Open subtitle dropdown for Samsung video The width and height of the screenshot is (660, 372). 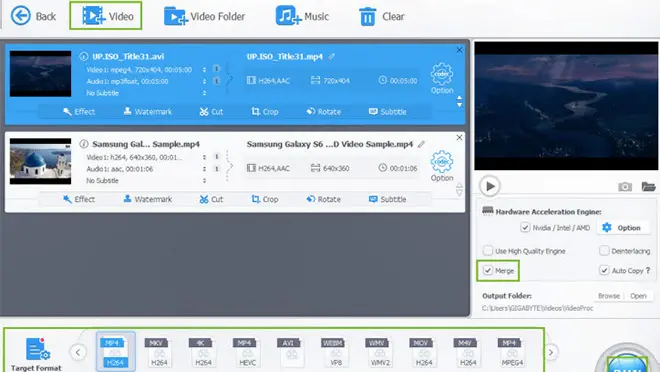pyautogui.click(x=205, y=181)
